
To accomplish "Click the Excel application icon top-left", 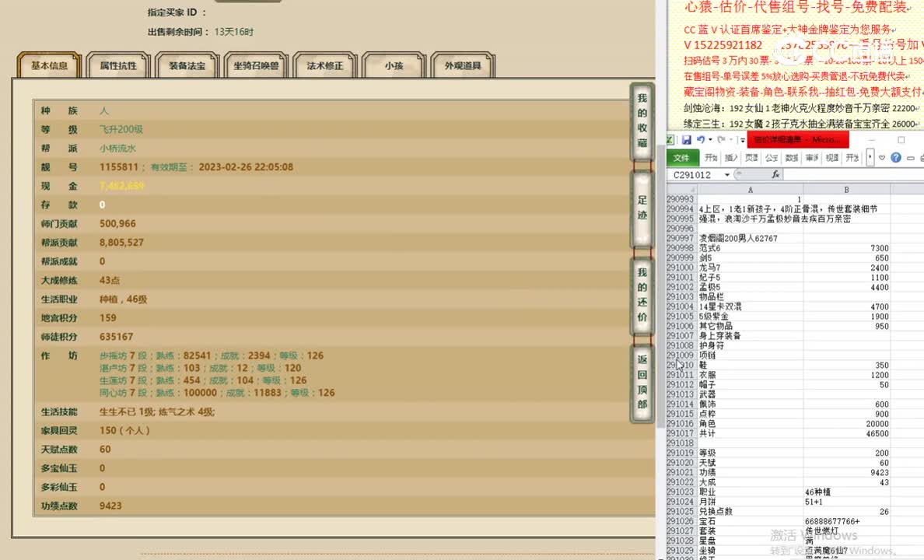I will tap(669, 138).
